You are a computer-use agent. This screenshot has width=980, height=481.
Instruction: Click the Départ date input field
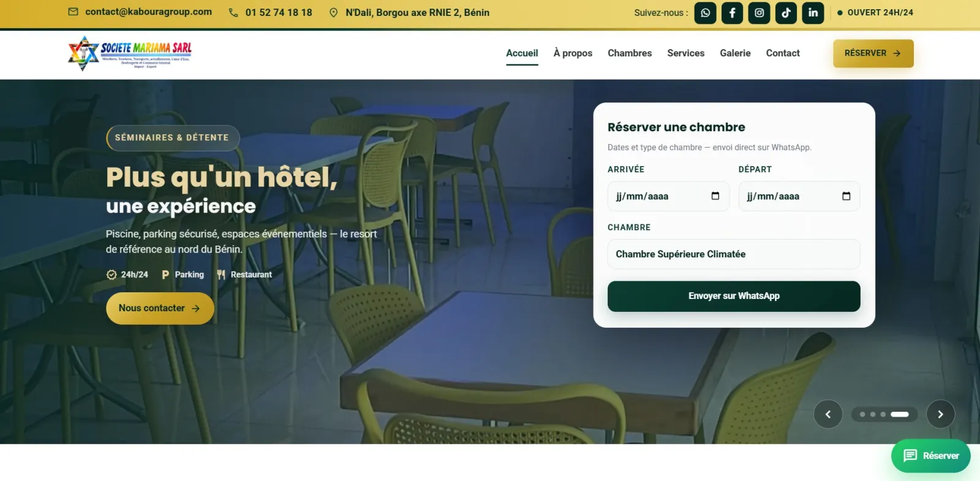point(799,196)
